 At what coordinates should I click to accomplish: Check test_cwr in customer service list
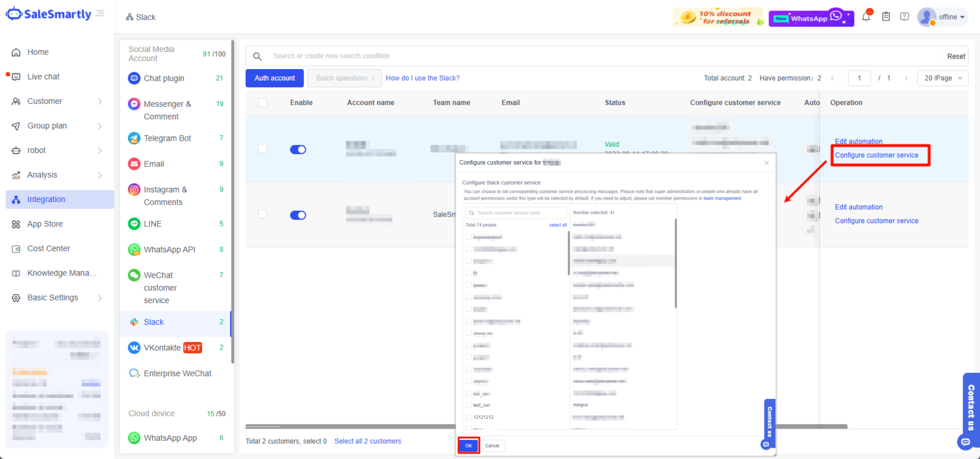click(x=469, y=405)
